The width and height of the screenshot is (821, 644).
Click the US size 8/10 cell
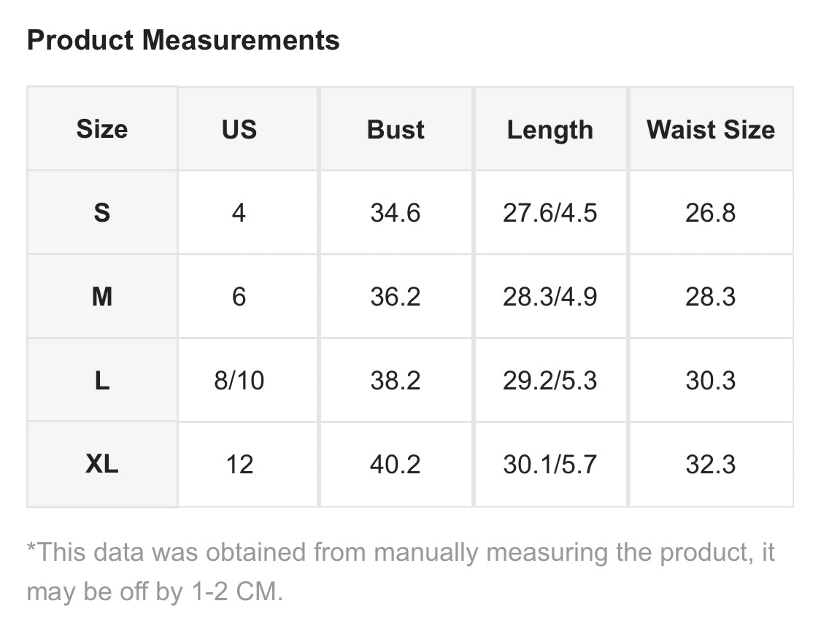pos(239,380)
